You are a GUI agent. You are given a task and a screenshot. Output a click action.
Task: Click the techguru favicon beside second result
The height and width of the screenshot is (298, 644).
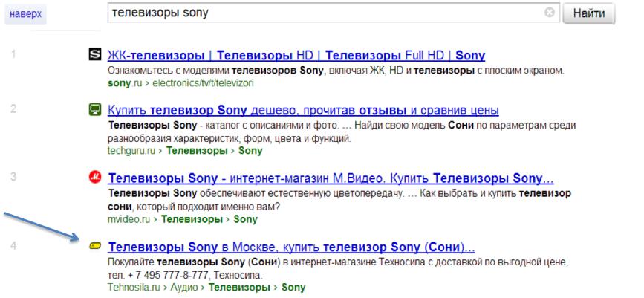(x=94, y=110)
